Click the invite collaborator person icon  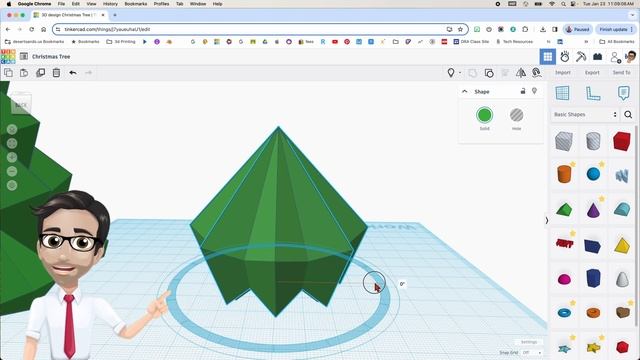(615, 58)
